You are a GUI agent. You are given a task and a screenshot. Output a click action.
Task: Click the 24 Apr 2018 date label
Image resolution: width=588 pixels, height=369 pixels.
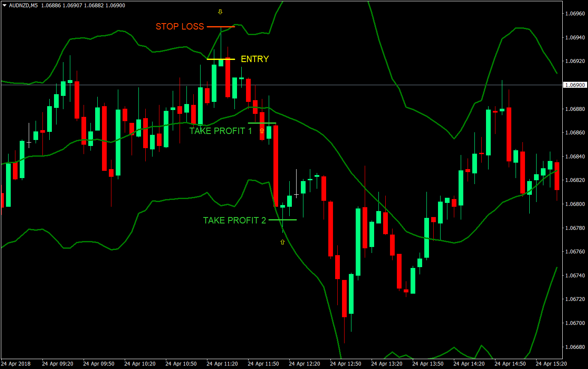(x=17, y=364)
